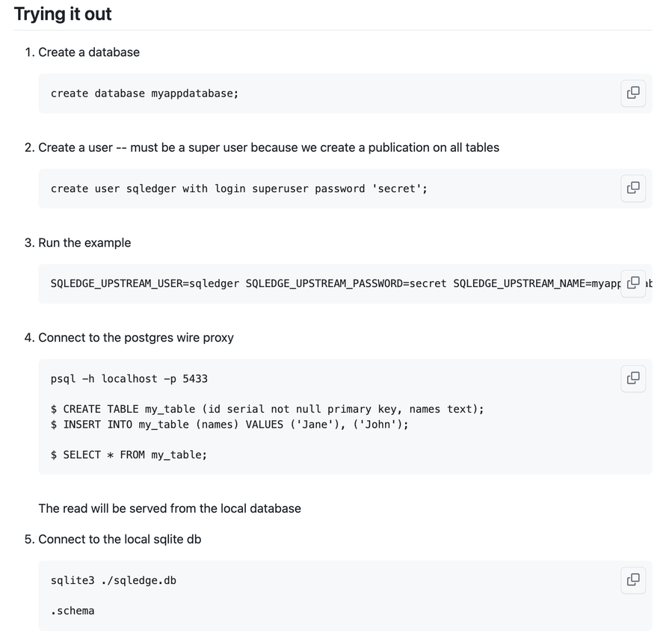Click inside 'create database myappdatabase;' code
The image size is (672, 634).
pos(144,93)
